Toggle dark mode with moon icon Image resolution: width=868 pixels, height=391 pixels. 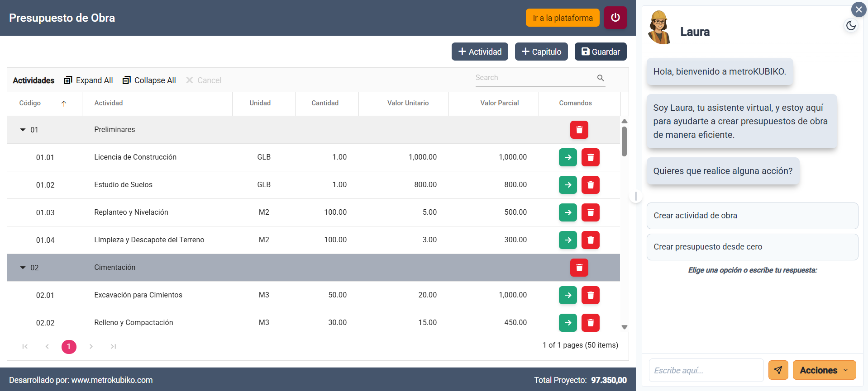click(x=851, y=26)
